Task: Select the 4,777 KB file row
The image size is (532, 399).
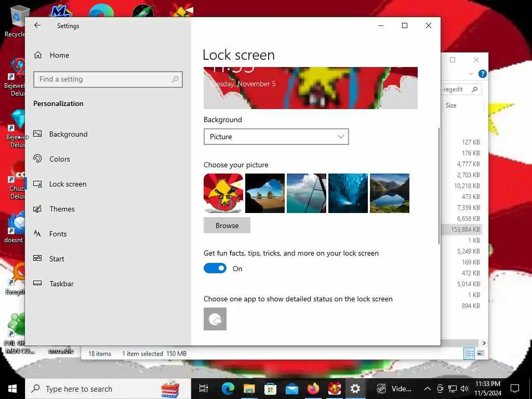Action: pos(463,164)
